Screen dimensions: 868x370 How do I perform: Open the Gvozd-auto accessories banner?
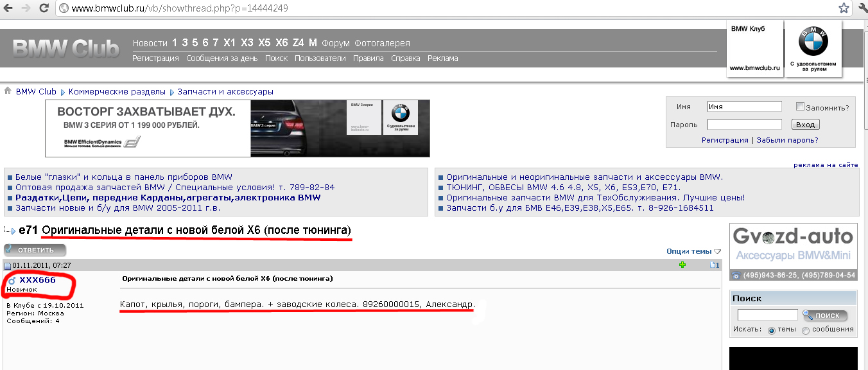(x=794, y=252)
